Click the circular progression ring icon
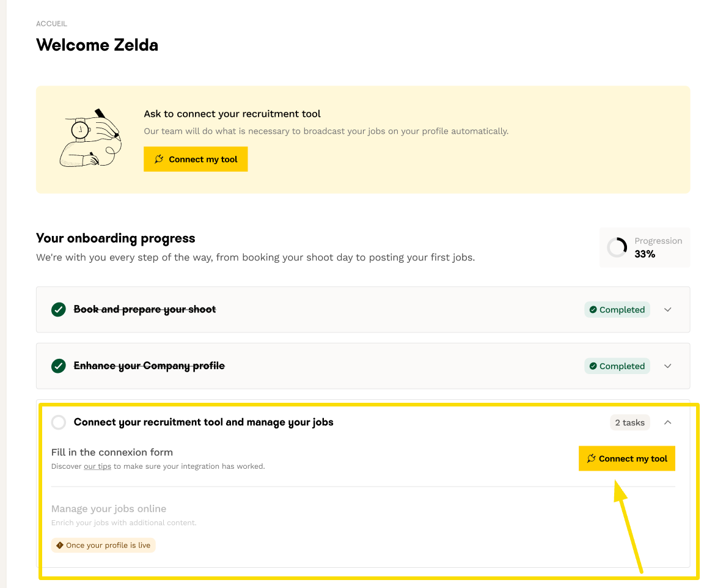 tap(617, 248)
